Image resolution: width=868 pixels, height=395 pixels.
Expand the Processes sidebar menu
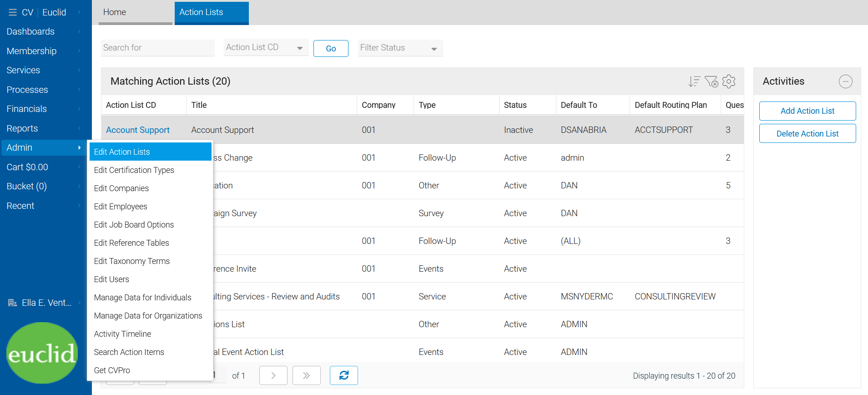click(x=44, y=90)
